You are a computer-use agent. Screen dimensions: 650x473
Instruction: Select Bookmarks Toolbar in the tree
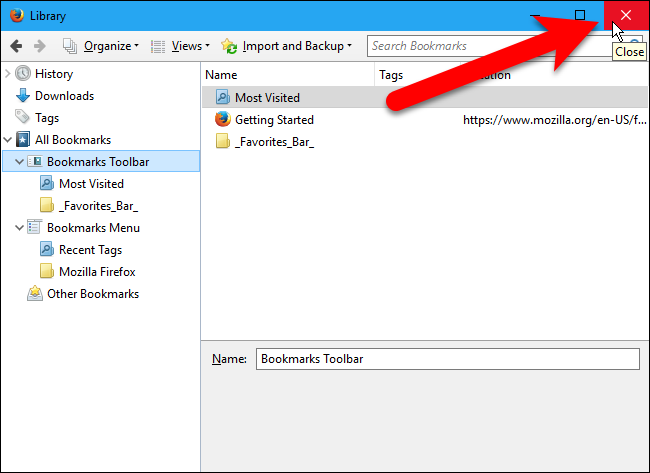coord(98,162)
